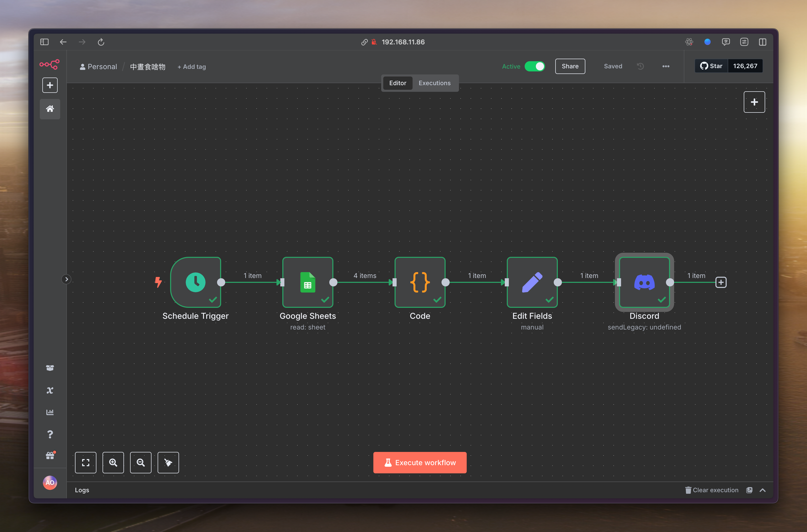Image resolution: width=807 pixels, height=532 pixels.
Task: Toggle the Active workflow switch
Action: [x=535, y=66]
